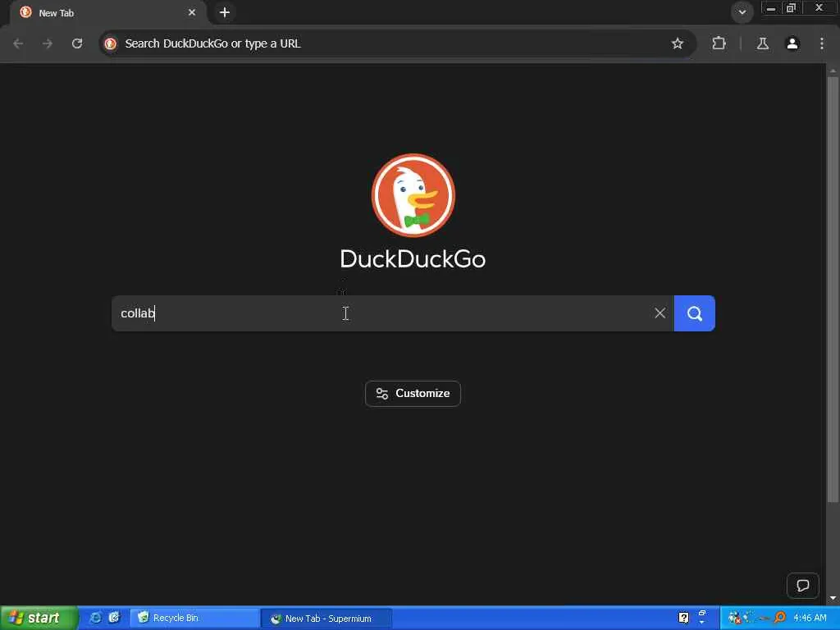
Task: Open the Experiments flask icon
Action: (x=762, y=43)
